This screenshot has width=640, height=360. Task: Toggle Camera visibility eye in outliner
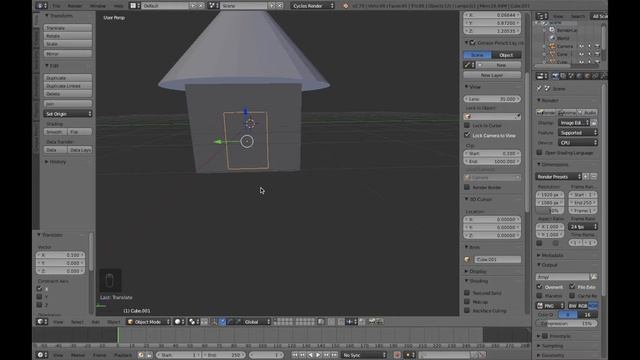(581, 46)
